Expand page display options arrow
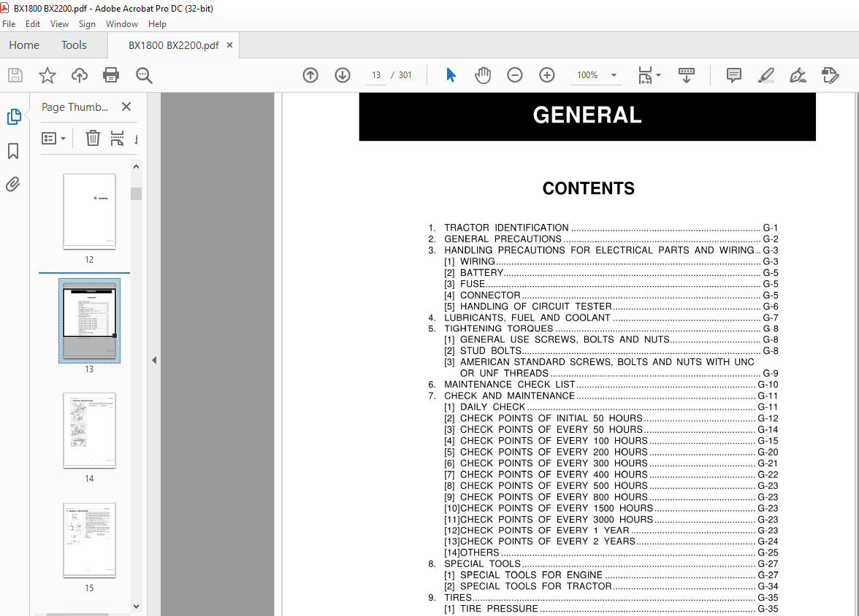The image size is (859, 616). (x=659, y=75)
